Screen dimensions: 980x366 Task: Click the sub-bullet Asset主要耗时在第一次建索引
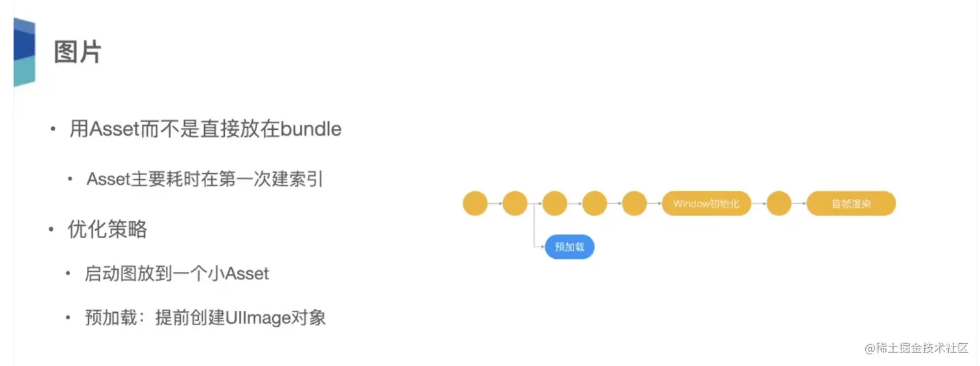(205, 179)
